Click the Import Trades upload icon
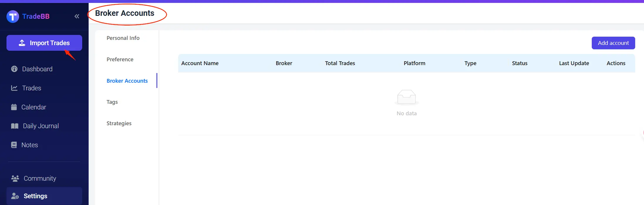 pos(22,43)
